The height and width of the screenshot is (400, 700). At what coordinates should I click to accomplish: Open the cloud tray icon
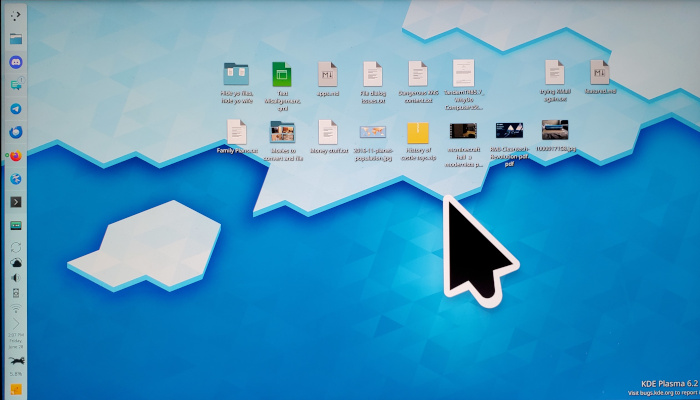click(16, 263)
